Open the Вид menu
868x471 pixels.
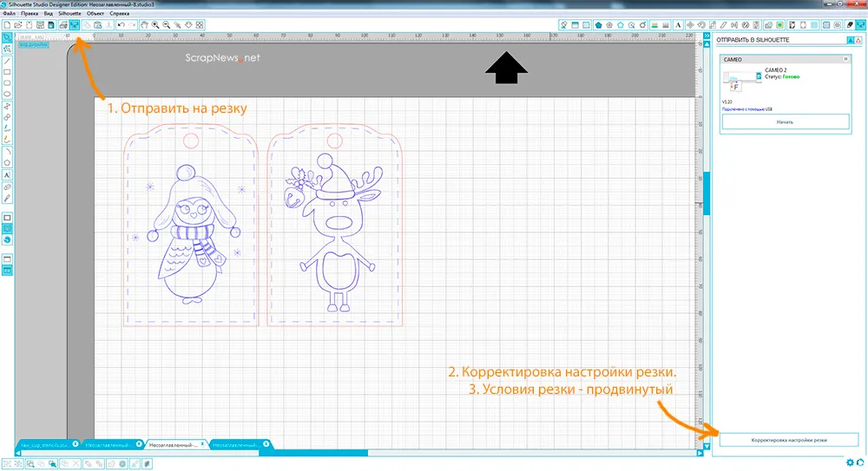click(48, 13)
